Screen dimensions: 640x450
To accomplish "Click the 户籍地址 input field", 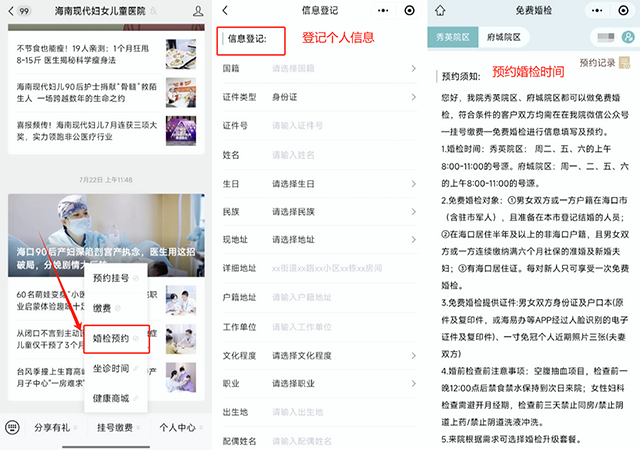I will point(320,297).
